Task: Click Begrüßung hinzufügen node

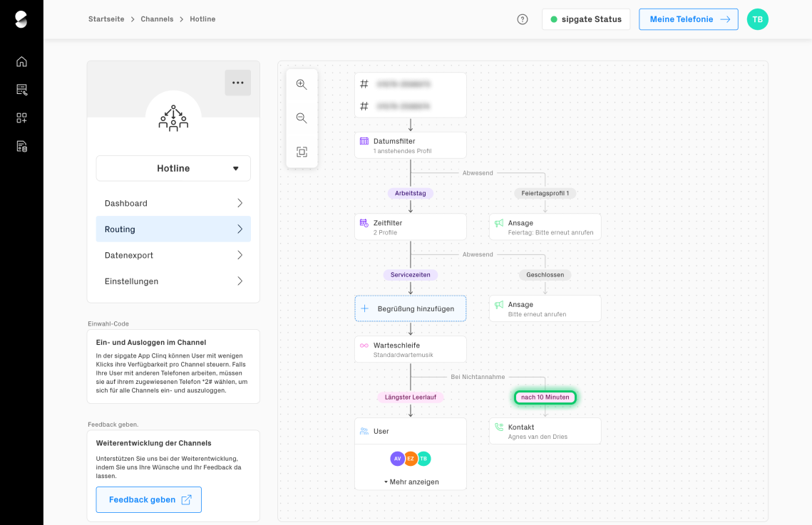Action: [x=411, y=308]
